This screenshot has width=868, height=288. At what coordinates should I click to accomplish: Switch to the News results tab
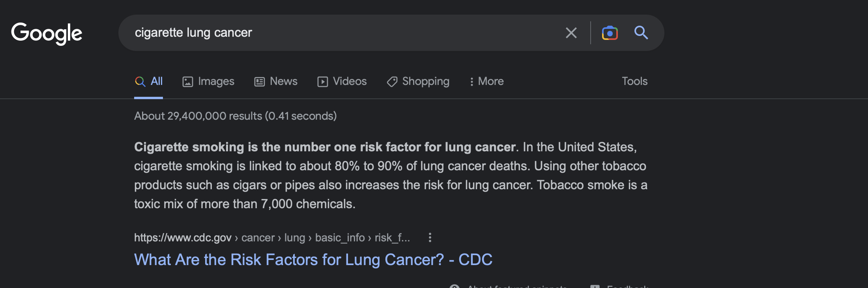[x=276, y=81]
